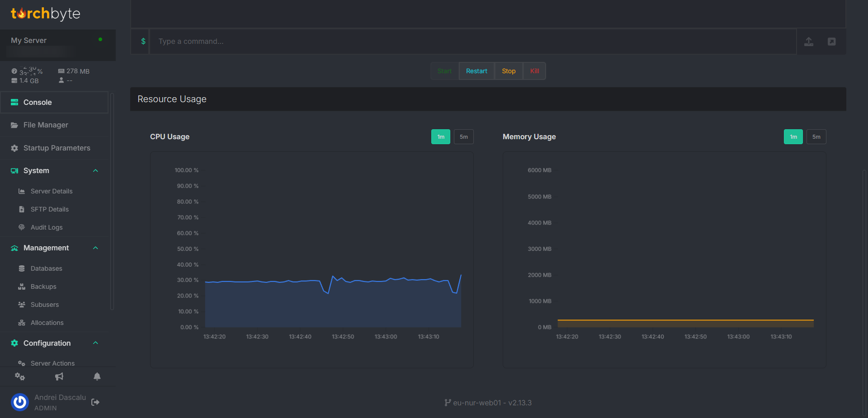Open the settings gears icon in sidebar footer
Screen dimensions: 868x418
[20, 376]
